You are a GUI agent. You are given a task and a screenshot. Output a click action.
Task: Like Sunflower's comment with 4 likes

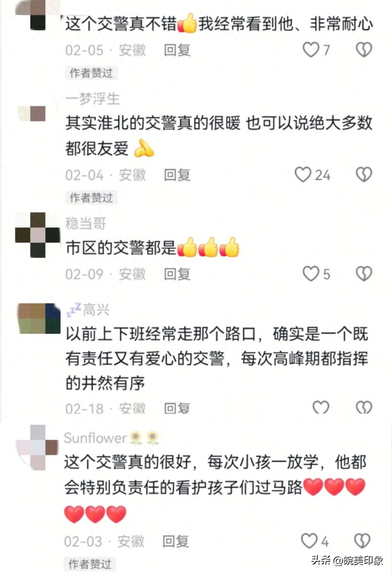coord(309,541)
